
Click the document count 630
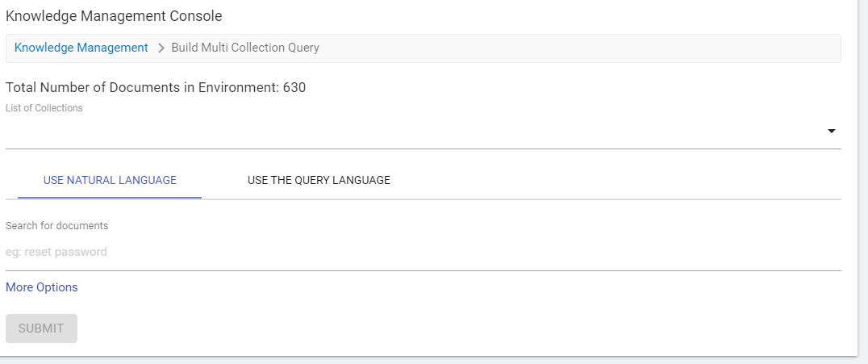pyautogui.click(x=294, y=87)
